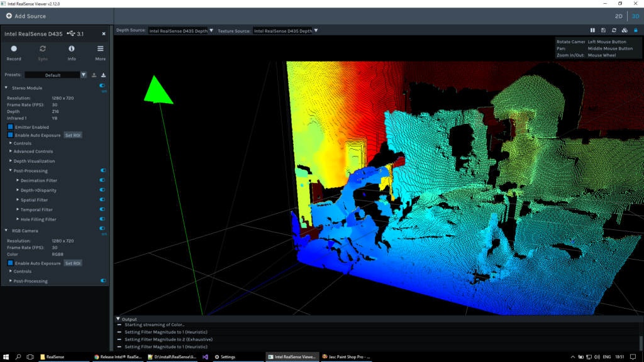The height and width of the screenshot is (362, 644).
Task: Click the Depth format value Z16
Action: (55, 112)
